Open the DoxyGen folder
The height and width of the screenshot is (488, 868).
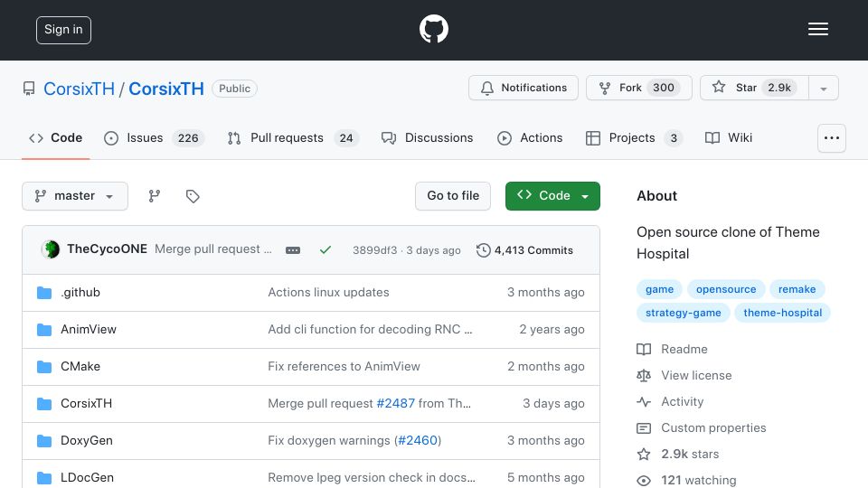click(87, 440)
